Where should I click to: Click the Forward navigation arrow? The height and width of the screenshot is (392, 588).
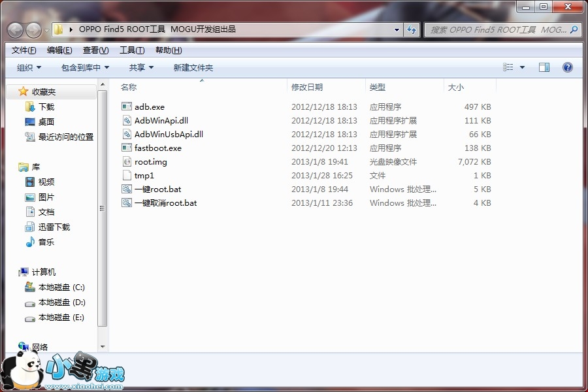click(33, 30)
